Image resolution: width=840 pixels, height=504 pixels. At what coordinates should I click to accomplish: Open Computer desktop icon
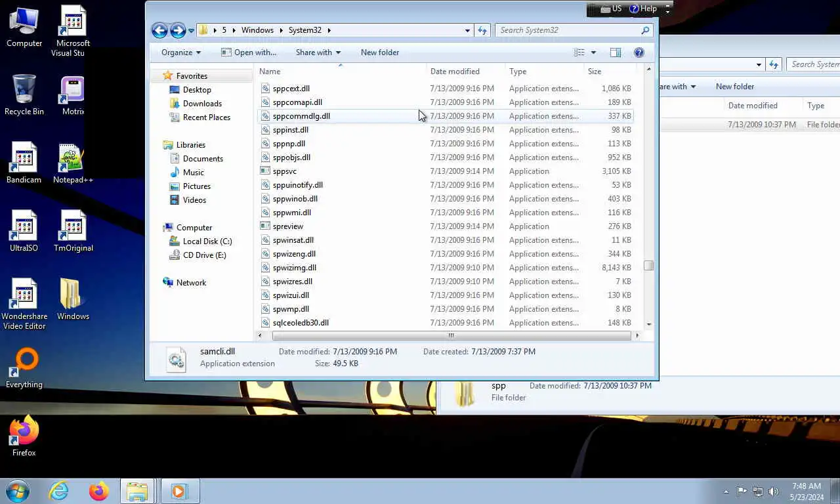24,28
